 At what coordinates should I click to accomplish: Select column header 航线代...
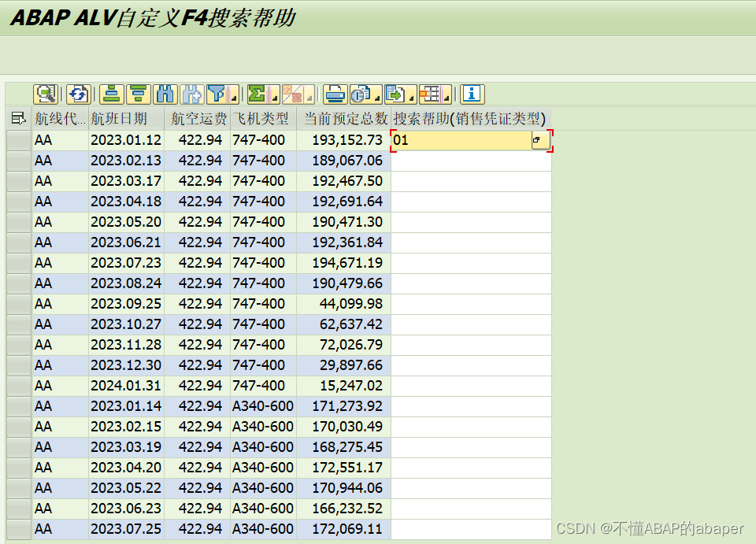(60, 118)
